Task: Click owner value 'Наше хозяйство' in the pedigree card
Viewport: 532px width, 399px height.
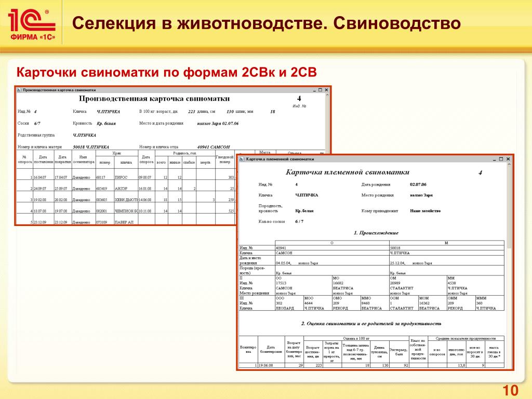Action: click(425, 211)
